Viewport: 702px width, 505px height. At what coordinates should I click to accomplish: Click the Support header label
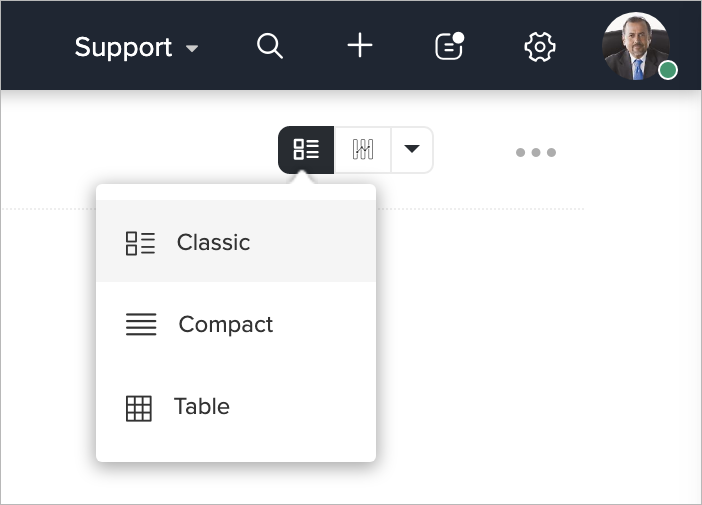[123, 47]
